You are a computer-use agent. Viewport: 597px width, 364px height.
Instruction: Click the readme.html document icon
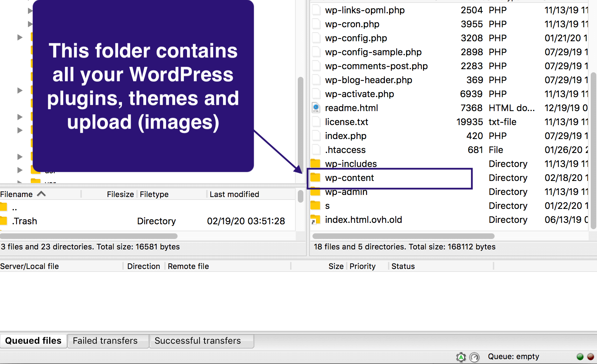pos(316,108)
